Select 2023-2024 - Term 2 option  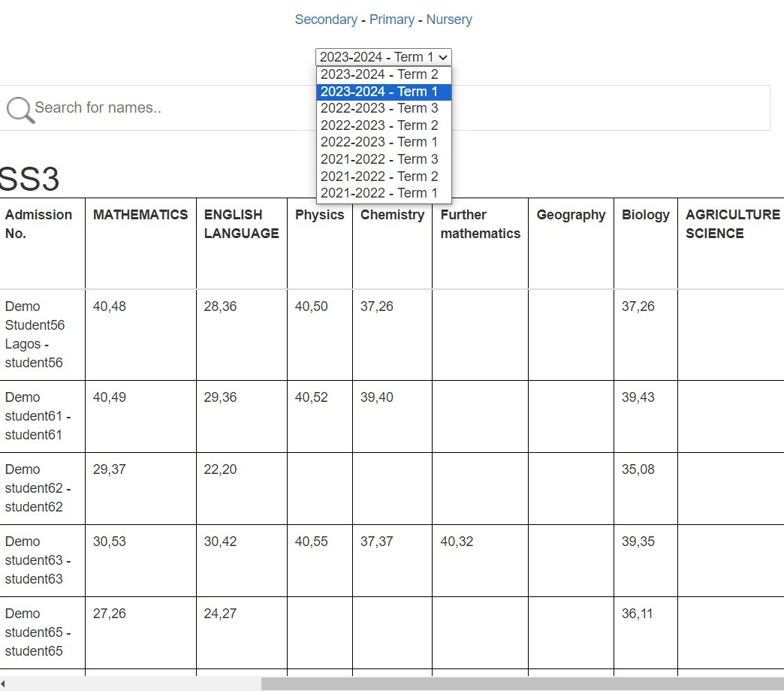(379, 74)
